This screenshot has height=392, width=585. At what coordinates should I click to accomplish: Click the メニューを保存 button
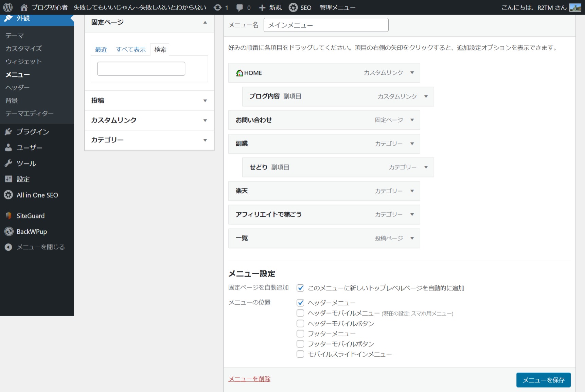click(543, 380)
